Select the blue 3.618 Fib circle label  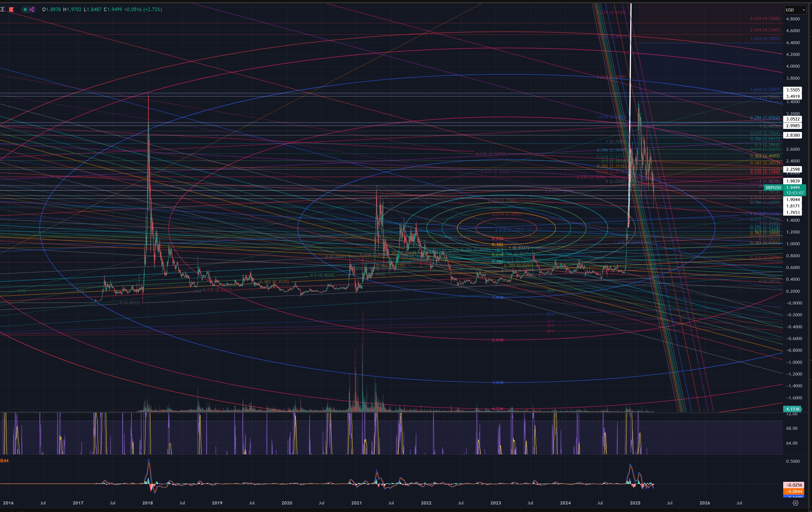tap(497, 383)
